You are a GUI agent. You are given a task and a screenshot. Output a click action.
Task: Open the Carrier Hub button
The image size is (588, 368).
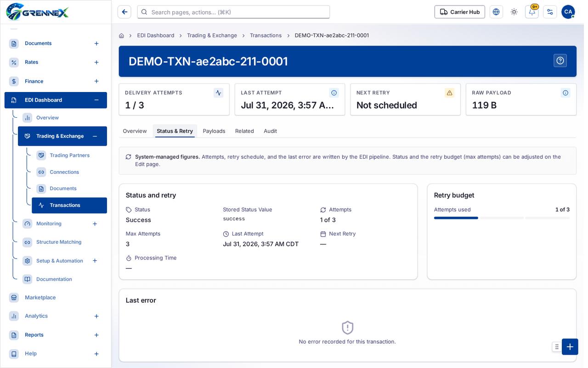(460, 12)
